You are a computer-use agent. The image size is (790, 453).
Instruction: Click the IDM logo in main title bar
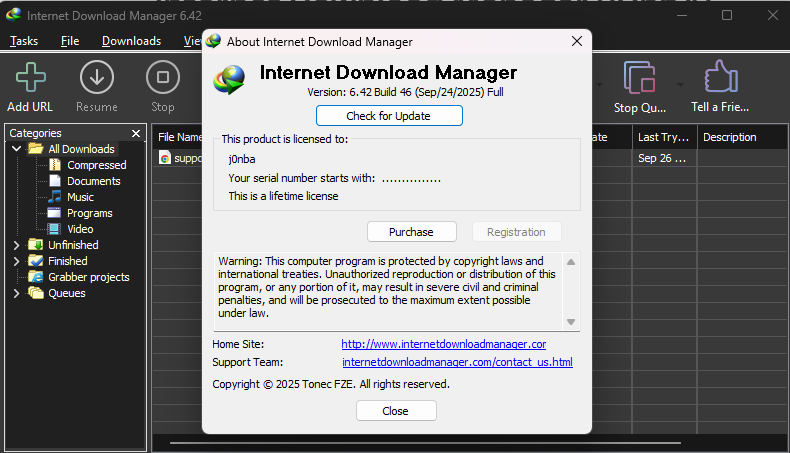click(x=14, y=15)
